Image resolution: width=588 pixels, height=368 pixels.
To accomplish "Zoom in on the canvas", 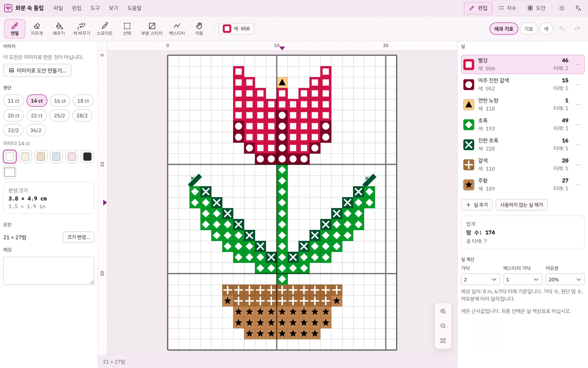I will pos(443,311).
